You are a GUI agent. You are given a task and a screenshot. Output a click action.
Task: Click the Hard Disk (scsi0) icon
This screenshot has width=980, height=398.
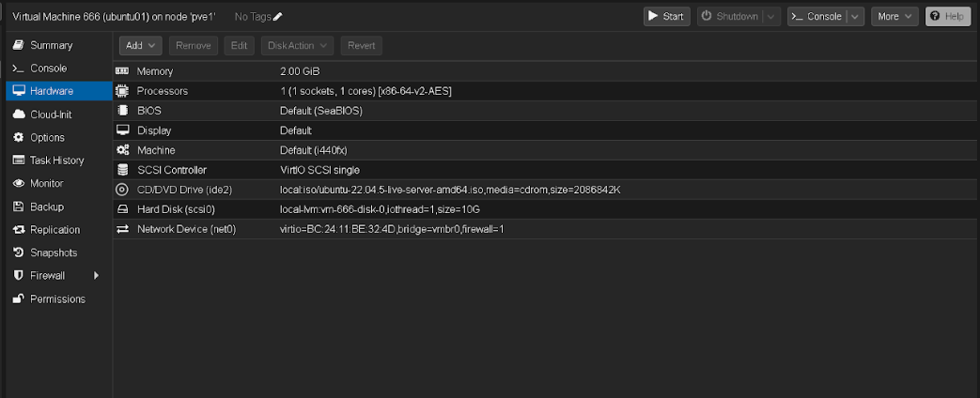[122, 209]
